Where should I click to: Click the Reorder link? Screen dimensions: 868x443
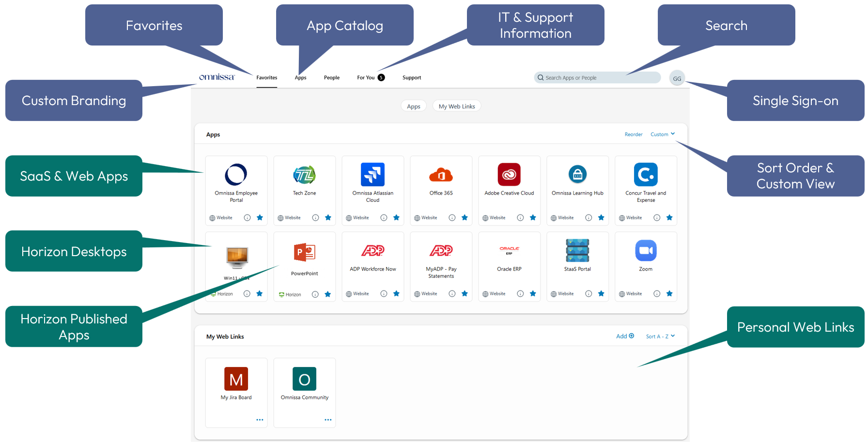tap(633, 135)
